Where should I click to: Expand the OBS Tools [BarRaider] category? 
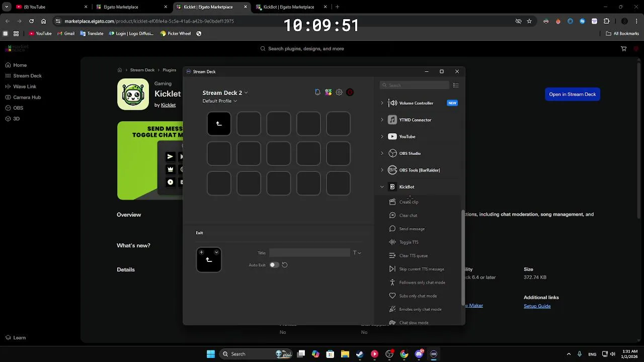click(x=382, y=170)
